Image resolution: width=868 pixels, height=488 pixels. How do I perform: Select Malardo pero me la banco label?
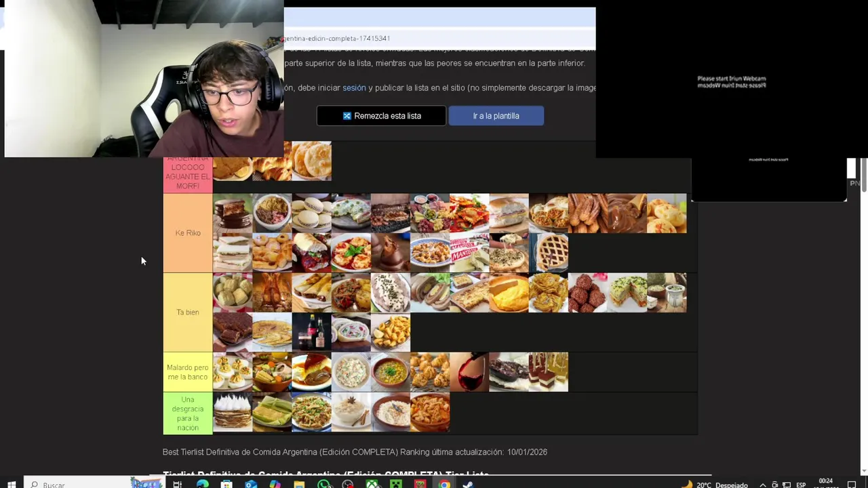tap(188, 372)
